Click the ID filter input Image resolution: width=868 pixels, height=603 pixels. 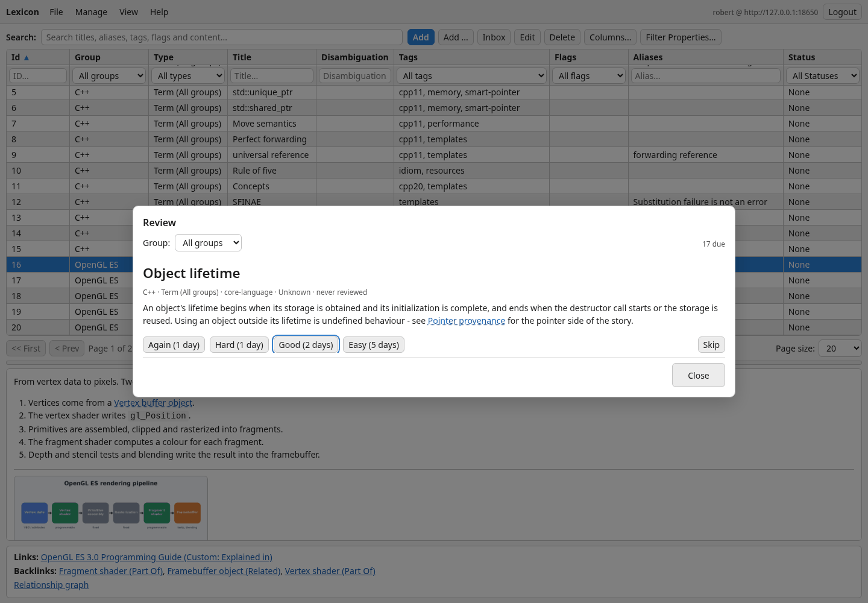tap(38, 76)
